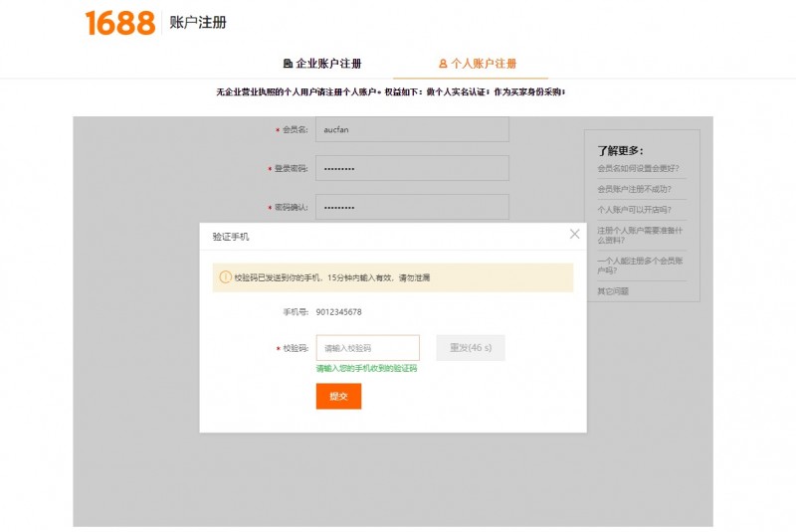Screen dimensions: 796x532
Task: Open the 会员名如何设置会更好? help link
Action: point(638,168)
